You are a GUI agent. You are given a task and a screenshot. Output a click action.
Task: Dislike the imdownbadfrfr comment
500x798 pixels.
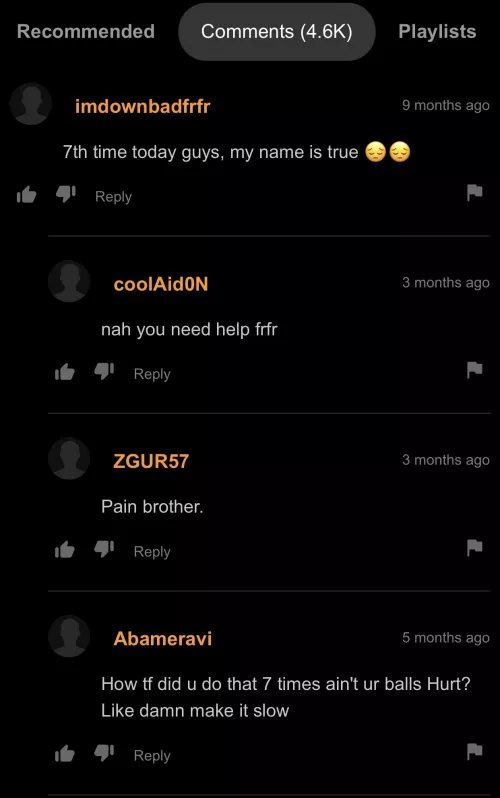66,194
